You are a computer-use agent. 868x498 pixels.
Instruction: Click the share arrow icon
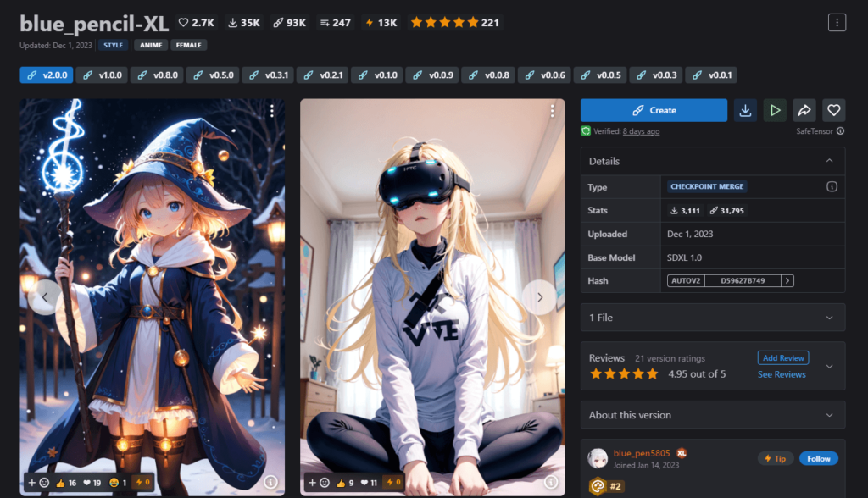pos(804,110)
